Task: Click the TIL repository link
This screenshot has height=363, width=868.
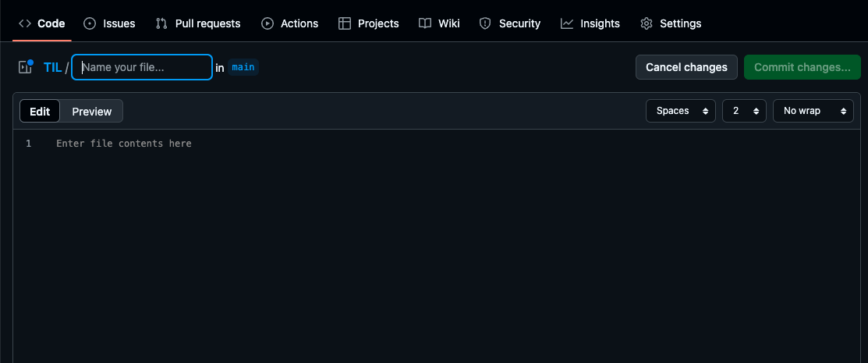Action: click(52, 68)
